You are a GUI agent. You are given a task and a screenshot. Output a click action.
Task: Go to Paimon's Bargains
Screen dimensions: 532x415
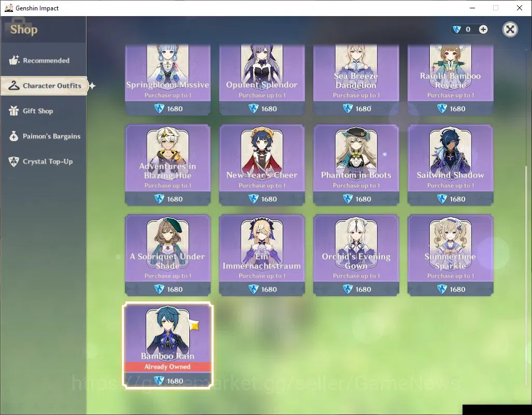44,136
